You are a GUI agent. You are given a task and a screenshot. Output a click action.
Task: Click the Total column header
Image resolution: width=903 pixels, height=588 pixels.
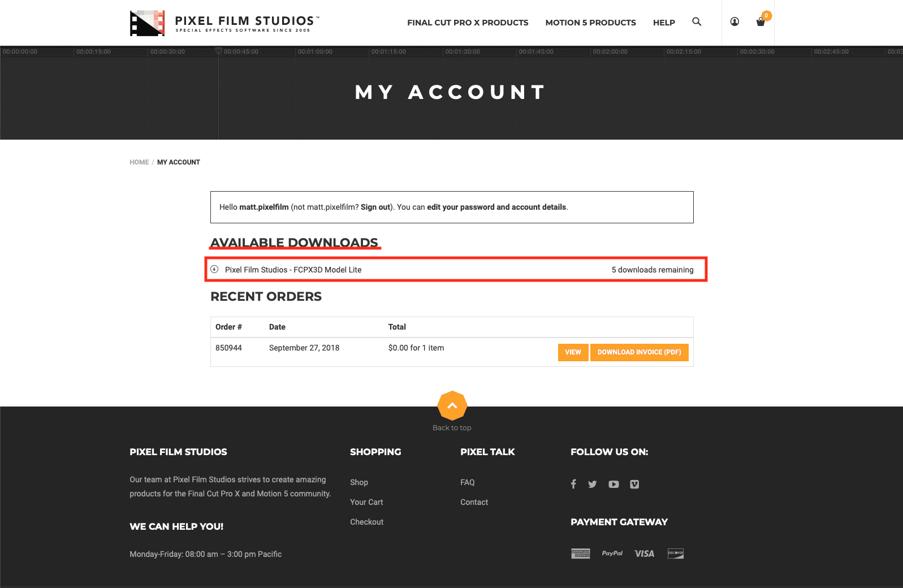tap(397, 327)
